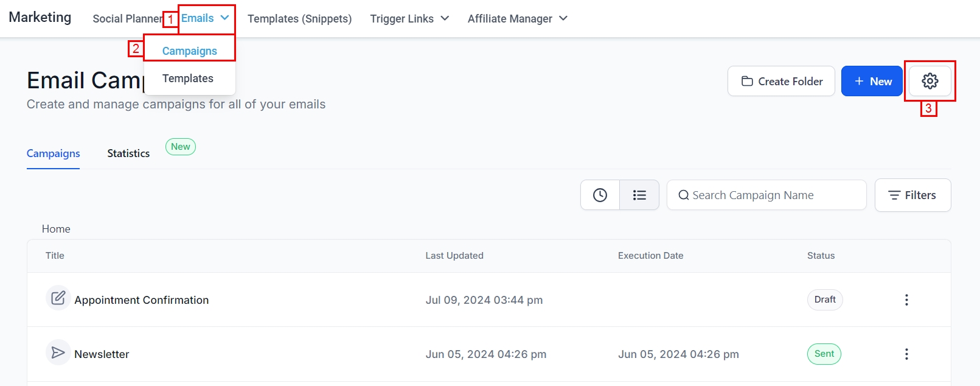Open the email settings gear icon
Viewport: 980px width, 386px height.
(930, 81)
